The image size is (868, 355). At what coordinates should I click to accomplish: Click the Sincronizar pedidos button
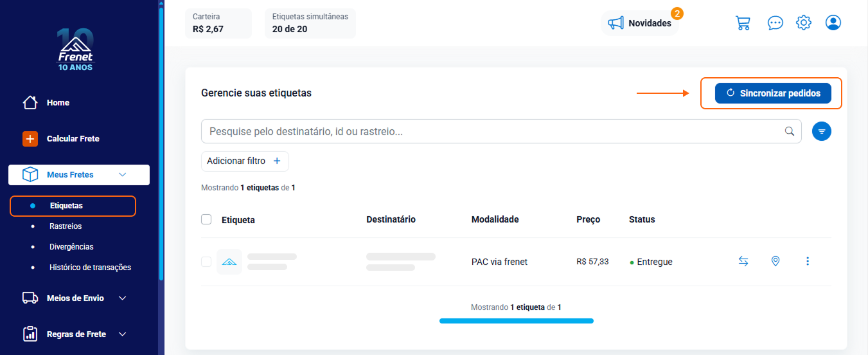coord(773,93)
